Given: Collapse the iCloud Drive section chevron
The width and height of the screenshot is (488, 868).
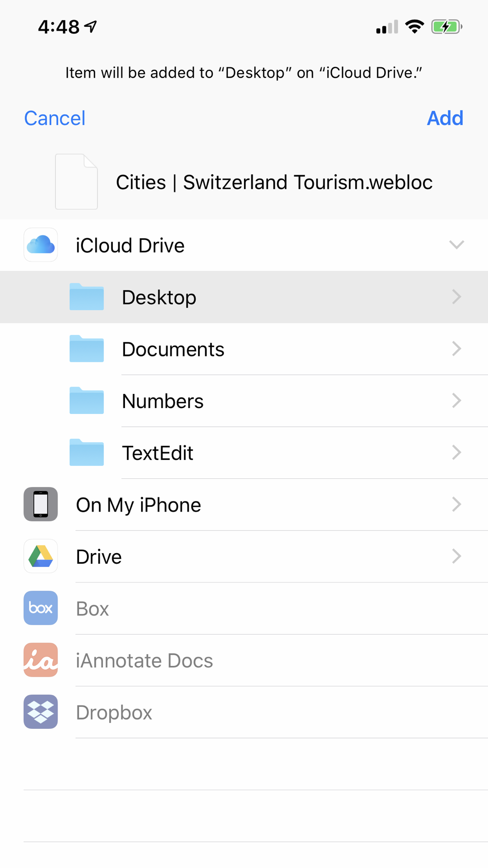Looking at the screenshot, I should 456,245.
